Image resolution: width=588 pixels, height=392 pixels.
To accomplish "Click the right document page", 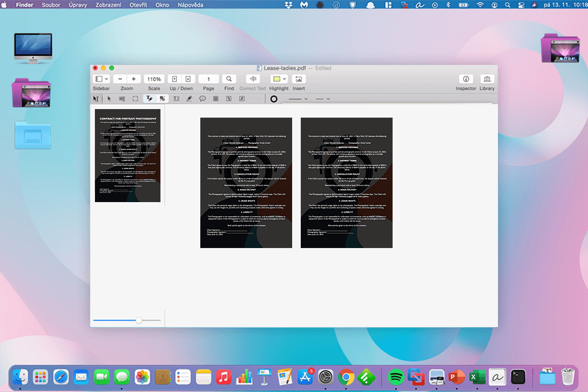I will pos(347,183).
